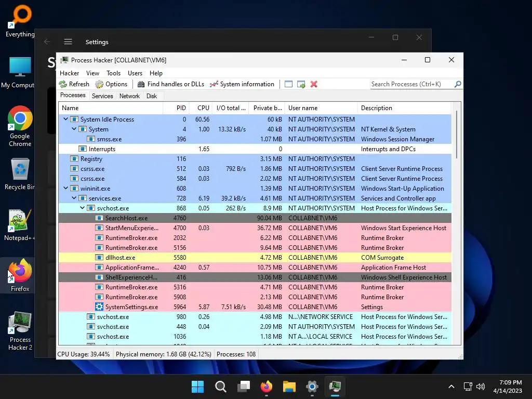This screenshot has height=399, width=532.
Task: Open the View menu
Action: click(x=92, y=73)
